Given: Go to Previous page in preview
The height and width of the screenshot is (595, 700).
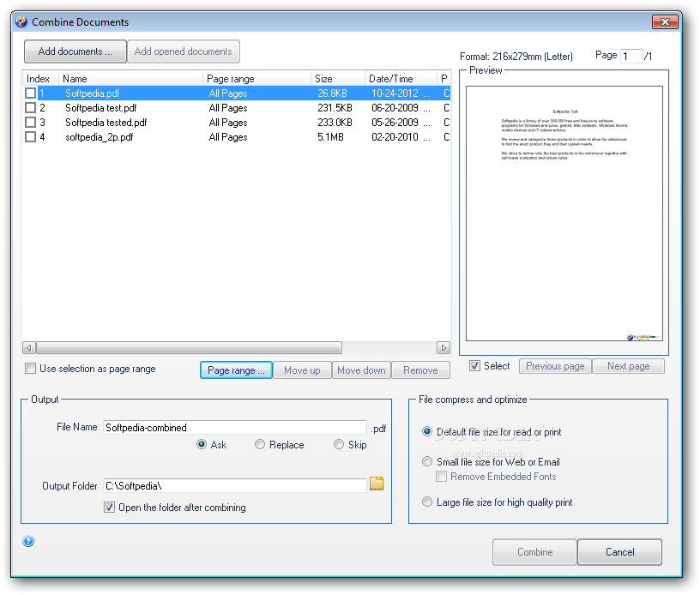Looking at the screenshot, I should tap(555, 366).
